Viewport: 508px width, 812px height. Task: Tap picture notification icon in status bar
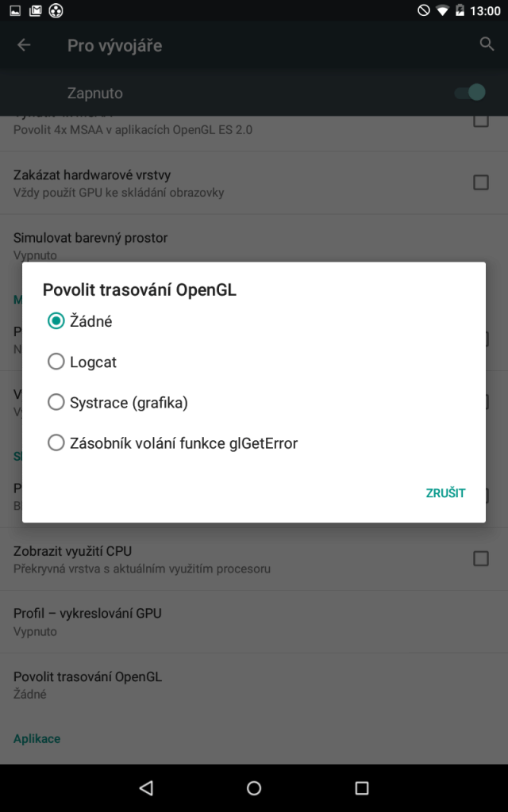[x=15, y=10]
